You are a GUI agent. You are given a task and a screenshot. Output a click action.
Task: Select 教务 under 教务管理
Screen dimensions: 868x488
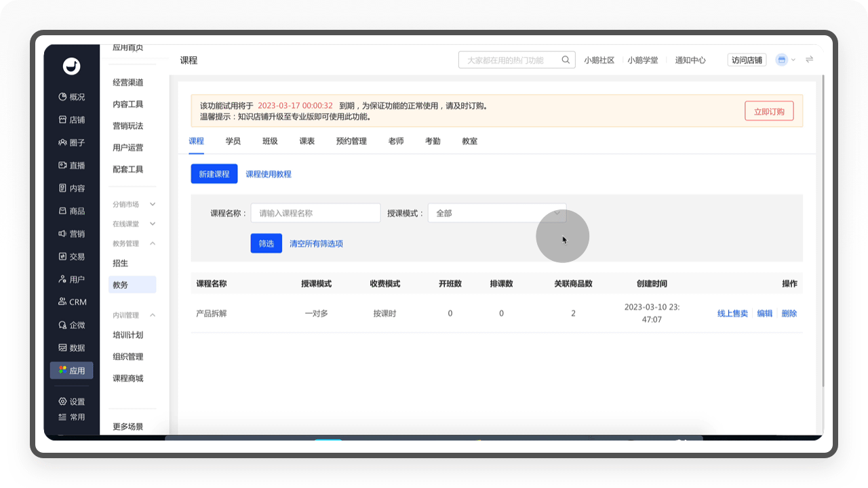(x=132, y=285)
